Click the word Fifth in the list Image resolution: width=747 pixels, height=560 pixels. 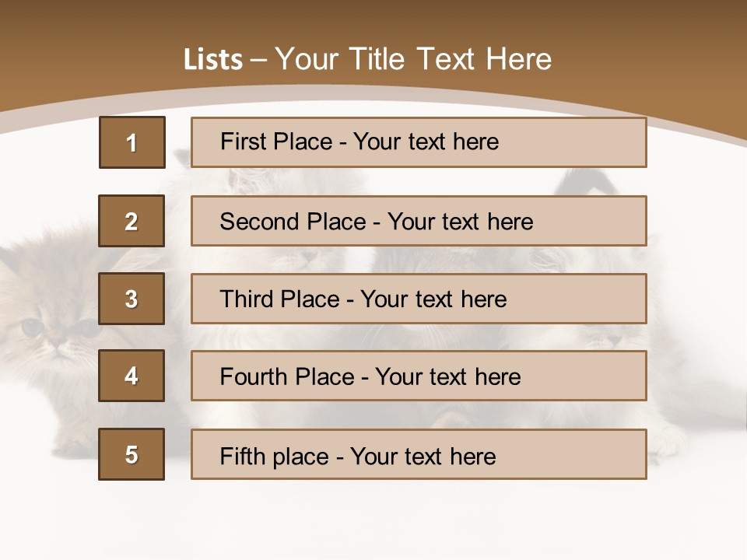(x=243, y=456)
